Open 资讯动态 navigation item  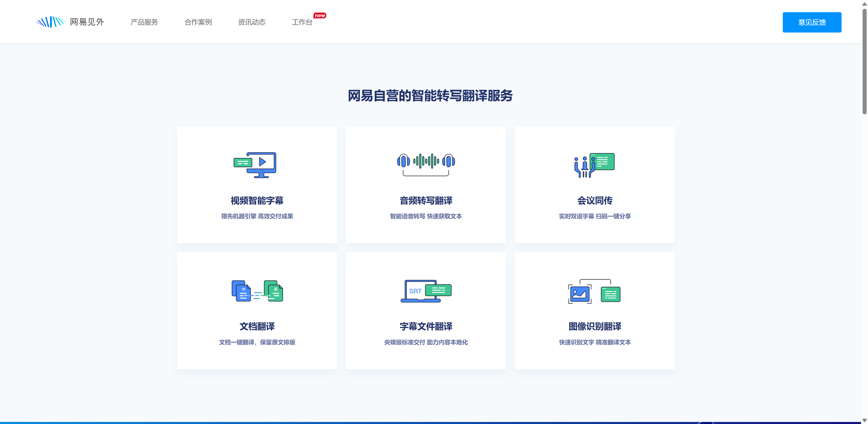252,22
